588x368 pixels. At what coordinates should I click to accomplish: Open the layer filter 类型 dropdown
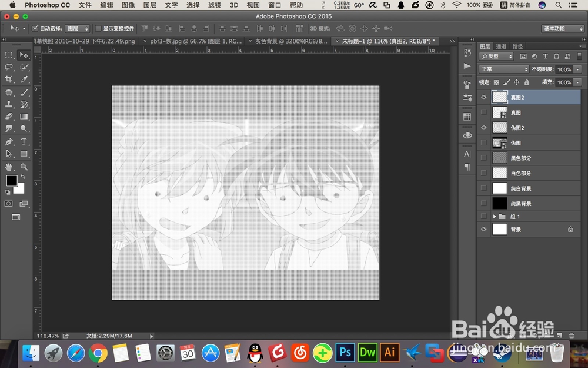coord(496,57)
